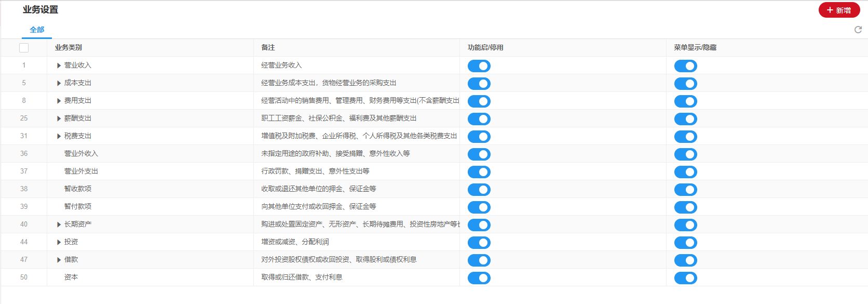
Task: Click row number 50
Action: tap(24, 277)
